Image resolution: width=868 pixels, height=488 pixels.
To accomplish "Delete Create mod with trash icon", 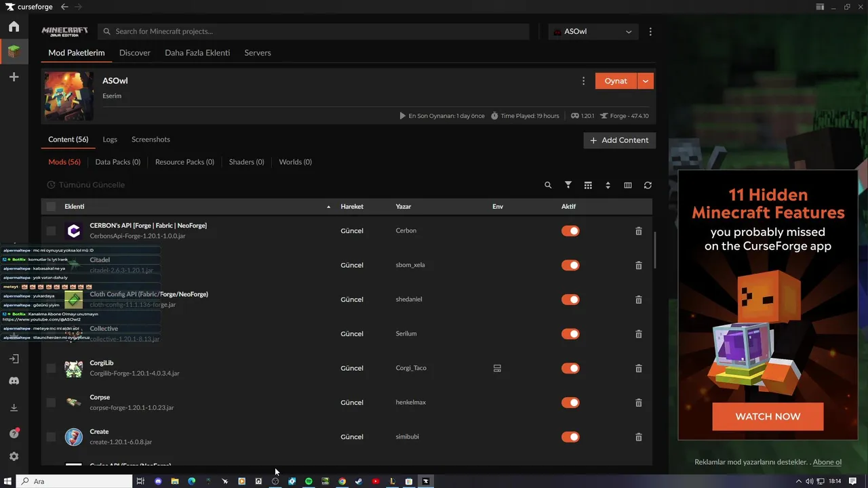I will pos(638,437).
